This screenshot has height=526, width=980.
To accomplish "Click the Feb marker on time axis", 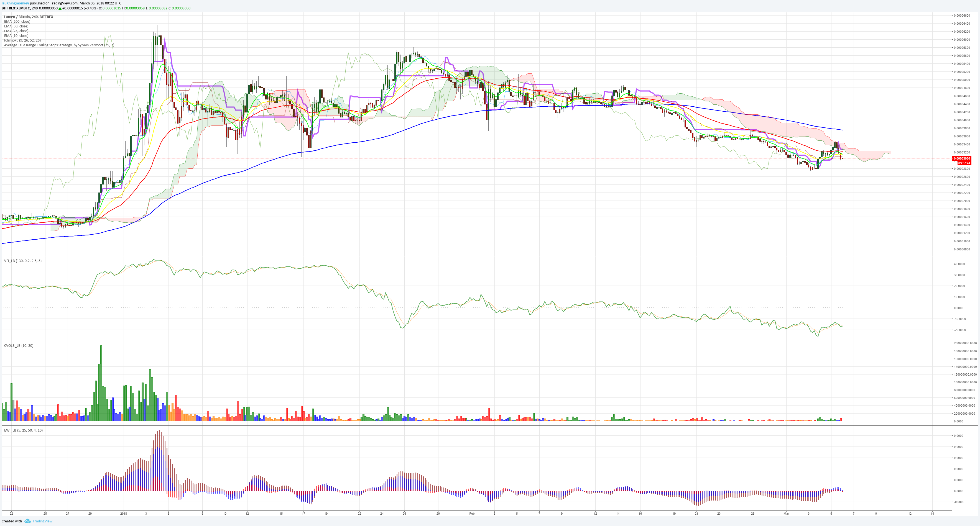I will tap(472, 514).
